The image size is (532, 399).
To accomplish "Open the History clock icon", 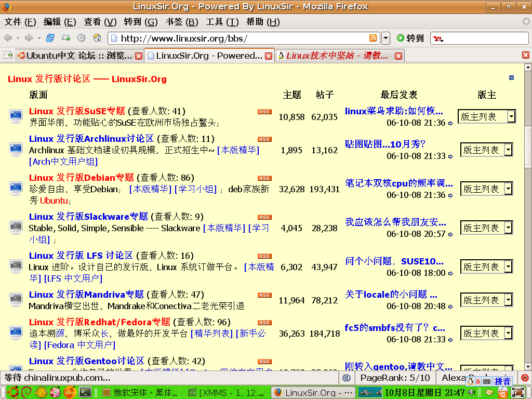I will (82, 38).
